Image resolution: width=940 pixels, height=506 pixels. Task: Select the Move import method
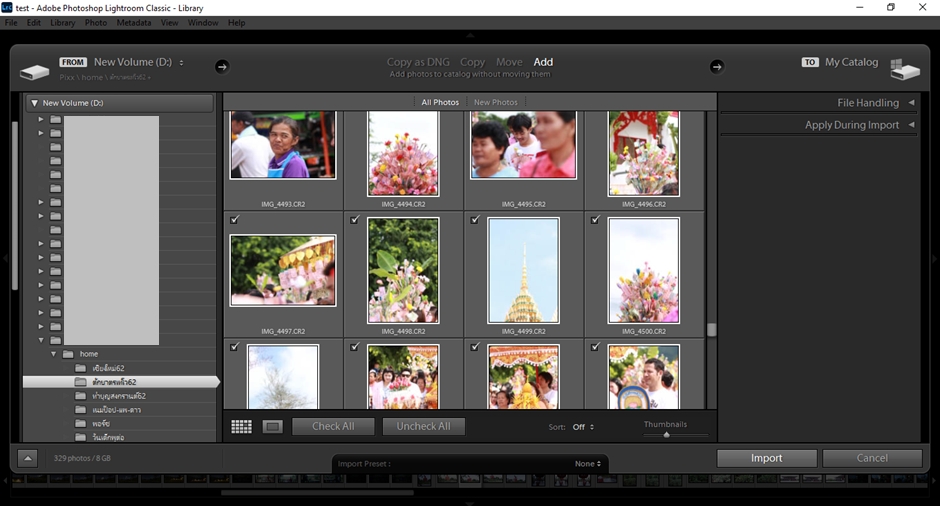pyautogui.click(x=509, y=62)
